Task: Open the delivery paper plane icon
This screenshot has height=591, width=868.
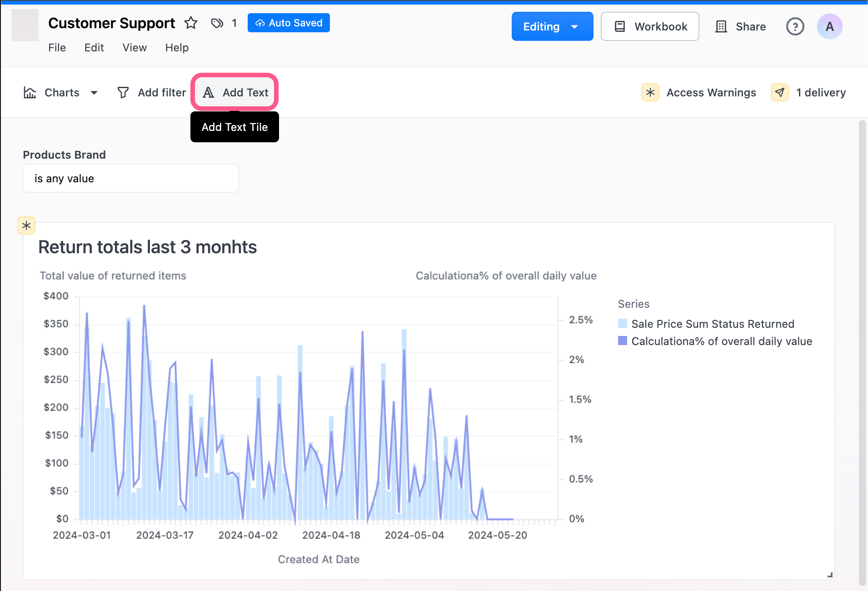Action: click(780, 92)
